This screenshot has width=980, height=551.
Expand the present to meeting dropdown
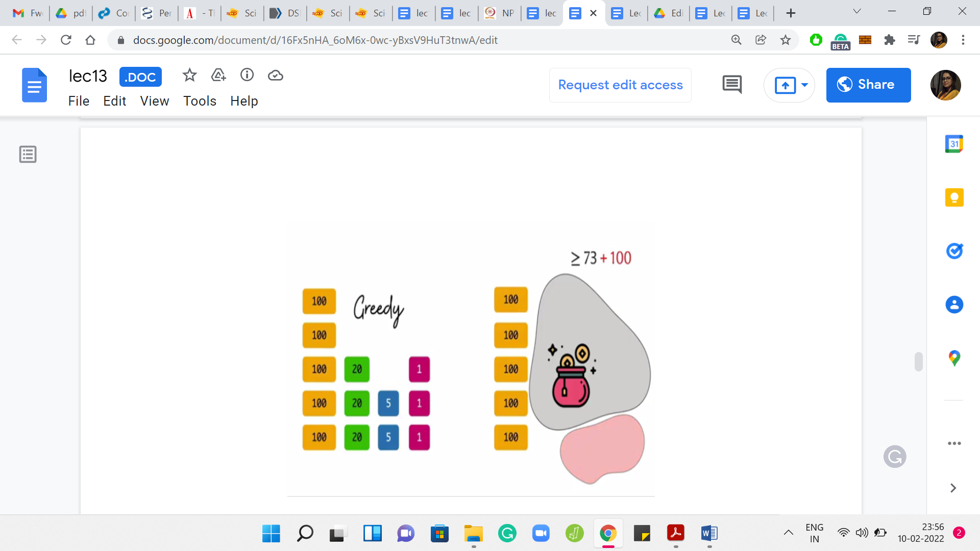tap(805, 85)
